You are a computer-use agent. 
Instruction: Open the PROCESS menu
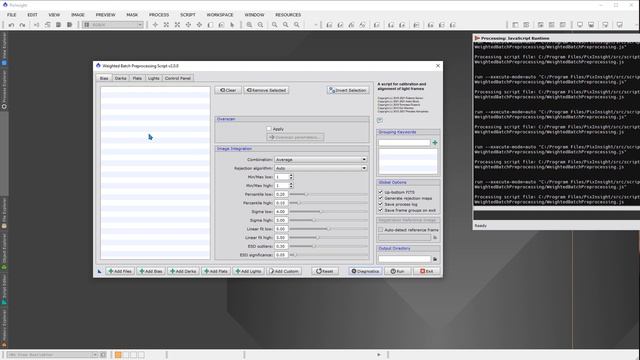[x=159, y=15]
